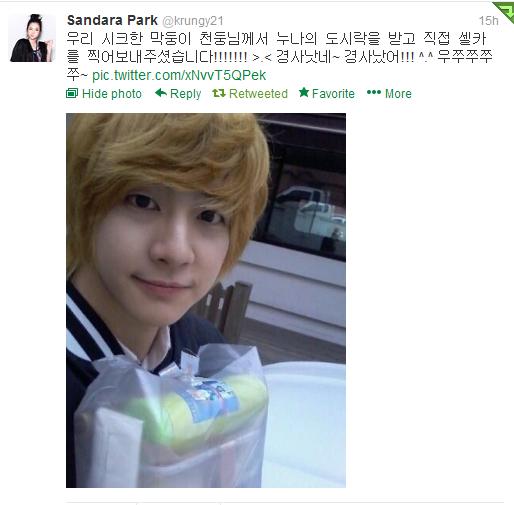Click the first line of Korean tweet text

(x=277, y=39)
